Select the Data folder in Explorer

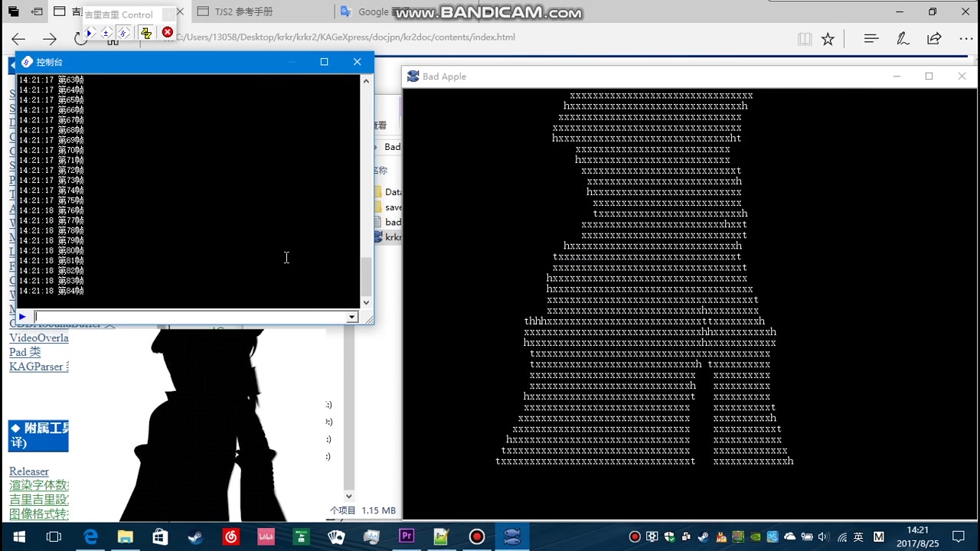[388, 192]
